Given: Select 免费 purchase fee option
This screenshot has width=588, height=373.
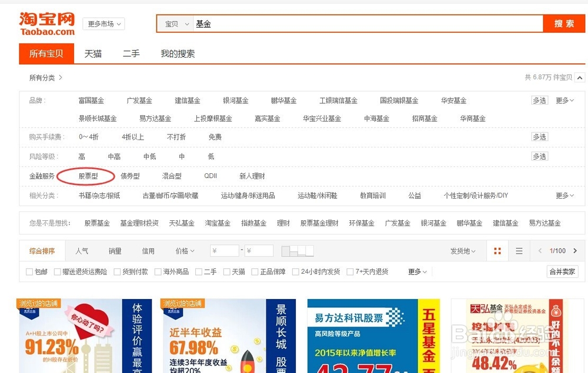Looking at the screenshot, I should click(215, 137).
